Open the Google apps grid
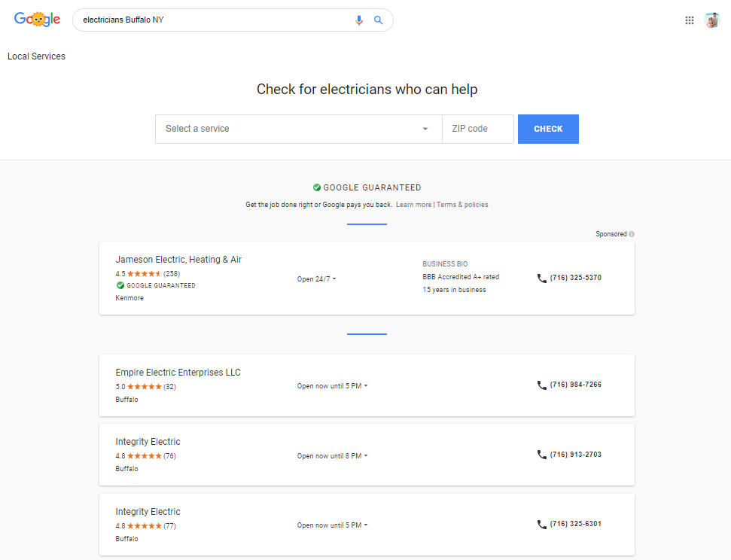 coord(690,20)
